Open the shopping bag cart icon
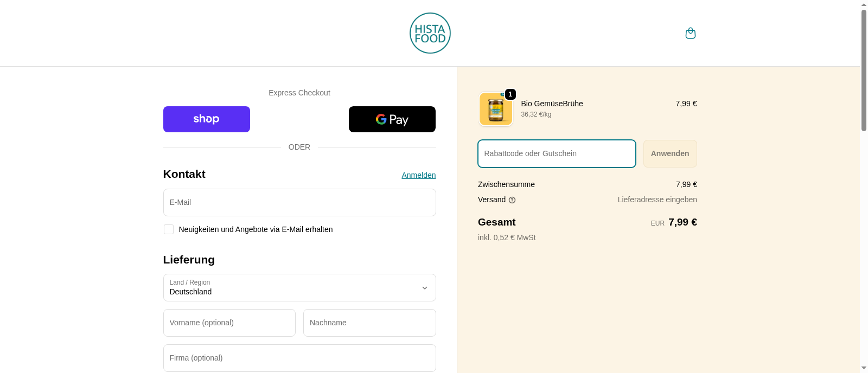The height and width of the screenshot is (373, 868). pos(690,33)
